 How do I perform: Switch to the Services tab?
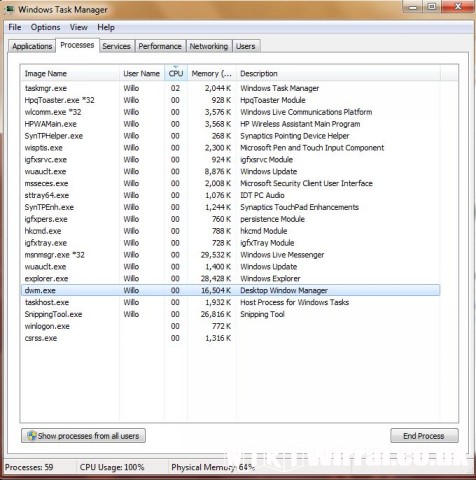116,46
